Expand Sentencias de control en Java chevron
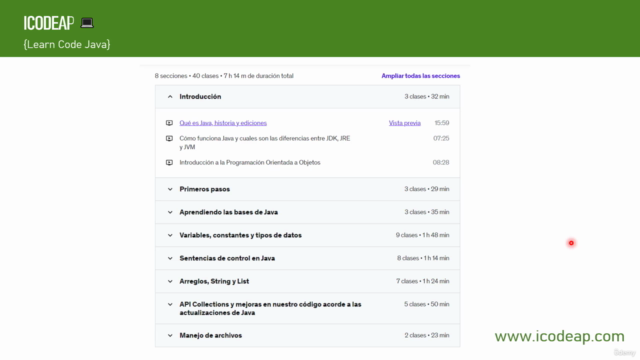This screenshot has width=640, height=360. point(170,258)
